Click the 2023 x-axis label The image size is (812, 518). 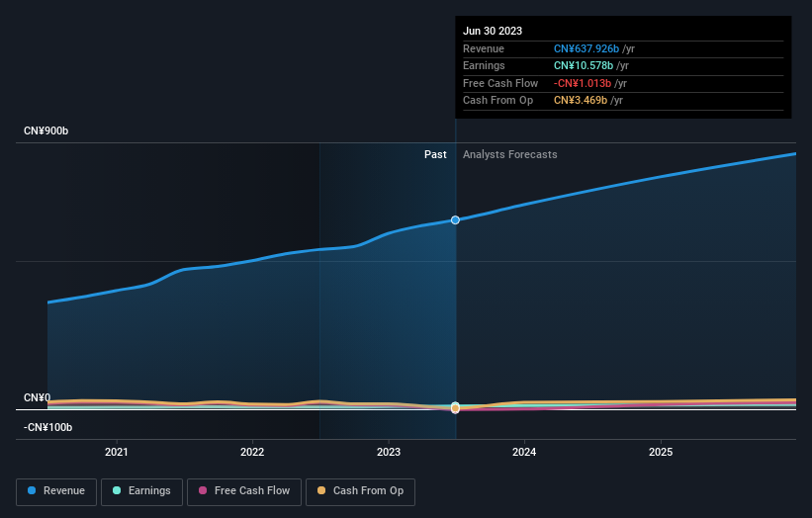389,452
